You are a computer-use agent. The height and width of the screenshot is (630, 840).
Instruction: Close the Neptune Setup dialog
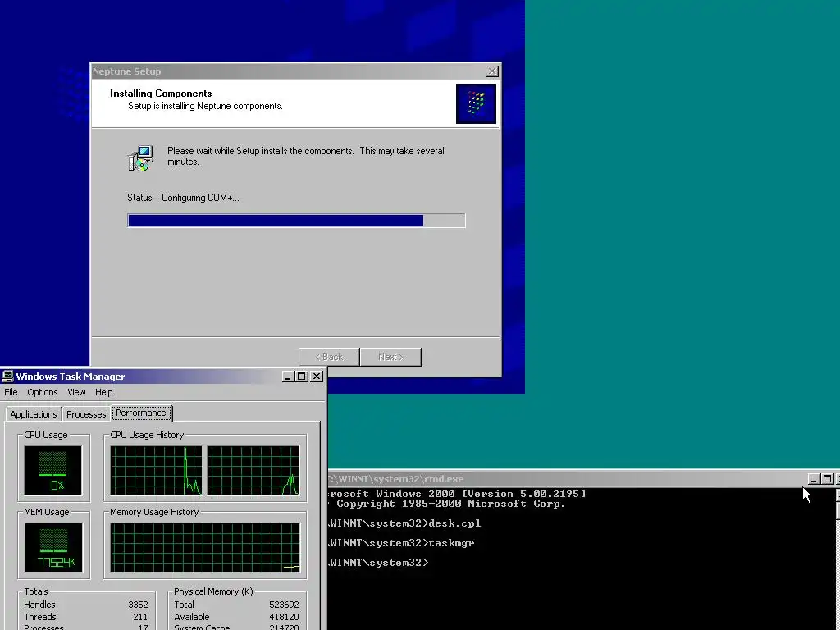(492, 71)
